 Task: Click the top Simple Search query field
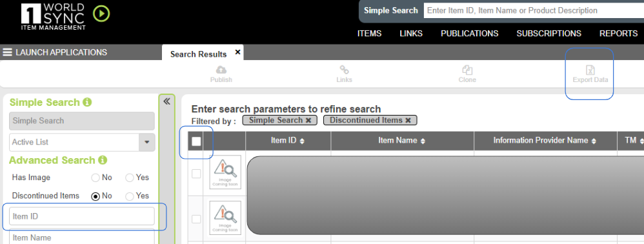pos(534,11)
